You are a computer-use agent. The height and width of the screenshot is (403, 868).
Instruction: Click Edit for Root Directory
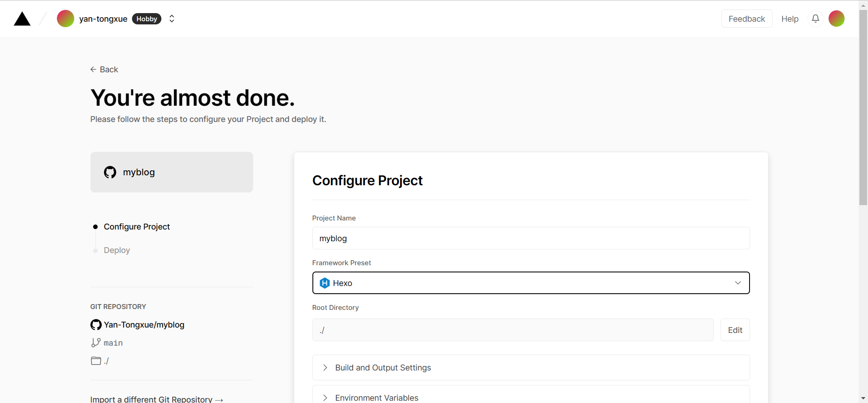pos(735,330)
